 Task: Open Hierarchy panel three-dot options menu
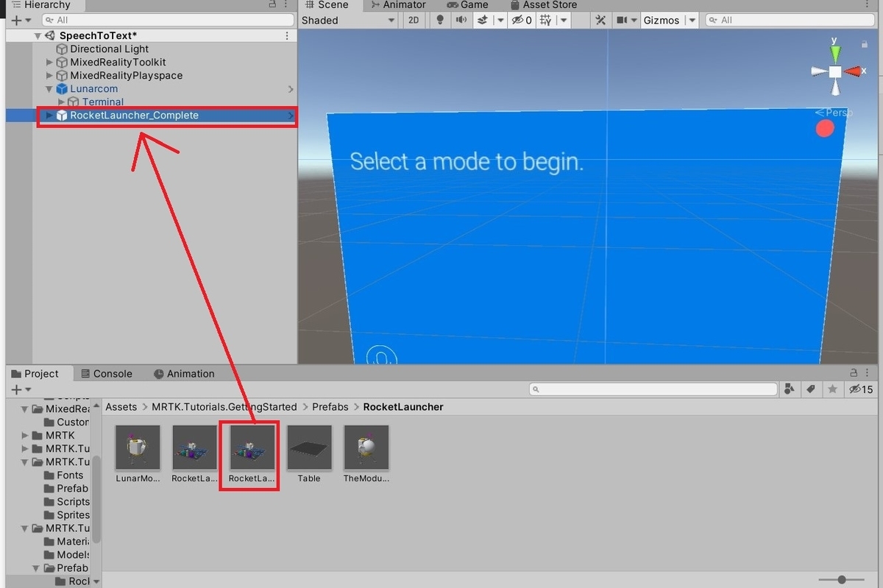[x=285, y=4]
